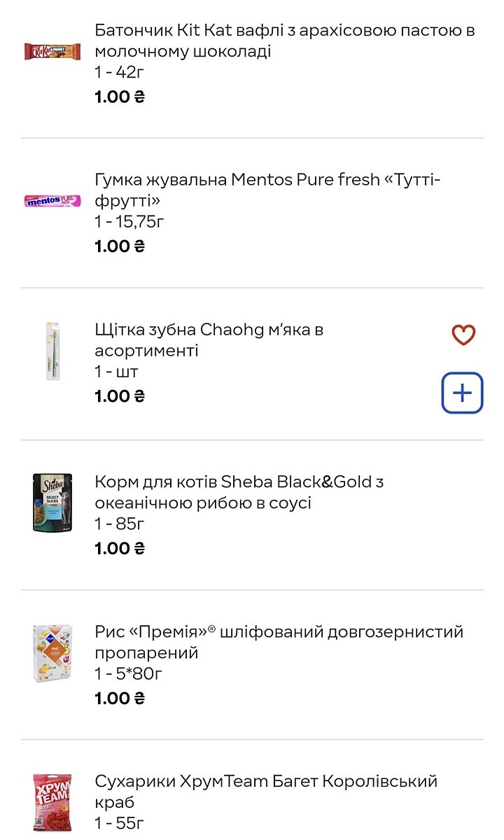Open Сухарики ХрумTeam Багет product title
This screenshot has height=840, width=504.
coord(265,791)
